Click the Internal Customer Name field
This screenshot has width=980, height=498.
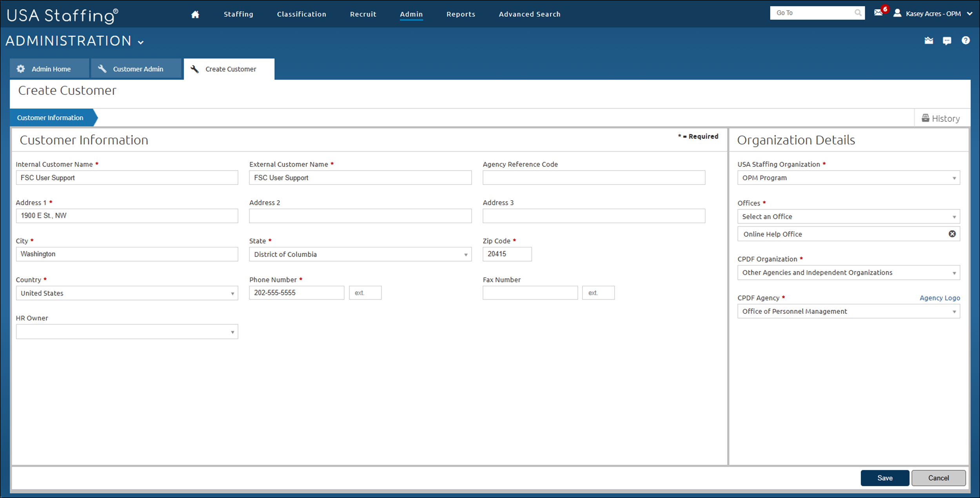click(127, 177)
